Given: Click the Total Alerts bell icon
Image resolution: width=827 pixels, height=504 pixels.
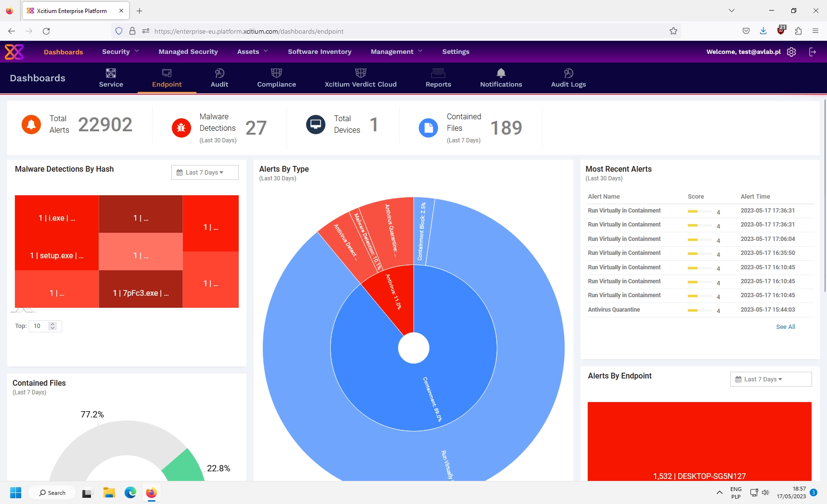Looking at the screenshot, I should click(31, 125).
